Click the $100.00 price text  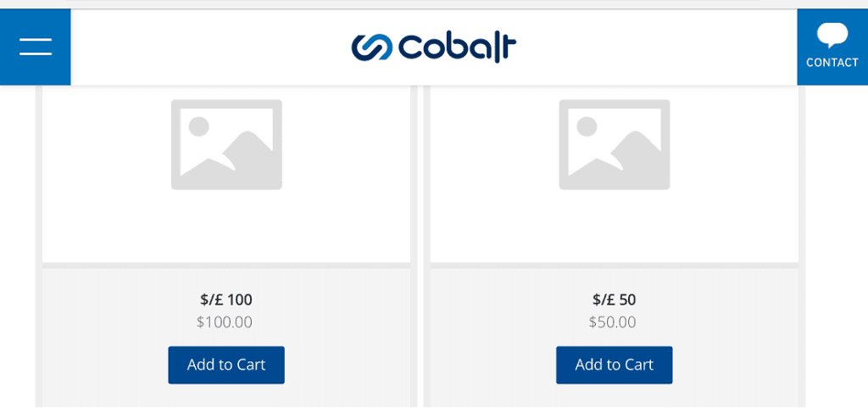225,321
